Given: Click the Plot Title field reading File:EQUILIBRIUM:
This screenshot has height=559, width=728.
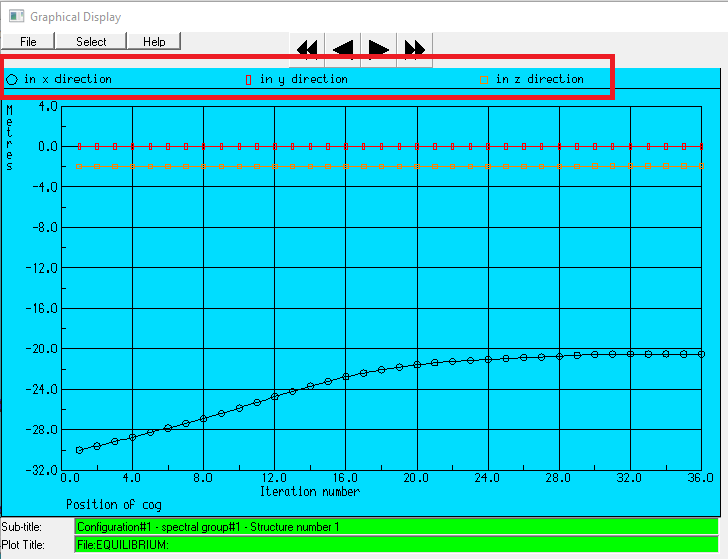Looking at the screenshot, I should [x=396, y=545].
